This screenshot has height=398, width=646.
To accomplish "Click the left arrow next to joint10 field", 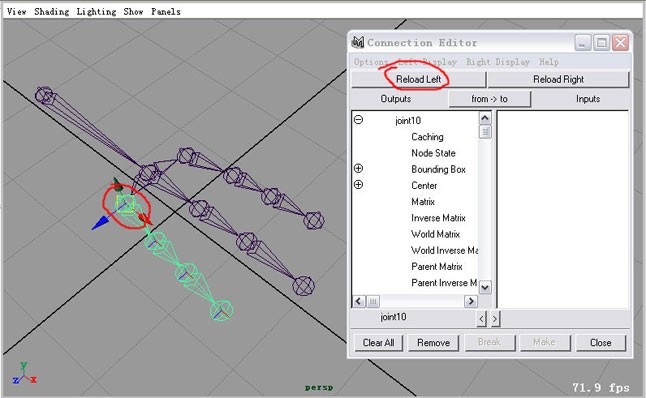I will click(x=481, y=318).
